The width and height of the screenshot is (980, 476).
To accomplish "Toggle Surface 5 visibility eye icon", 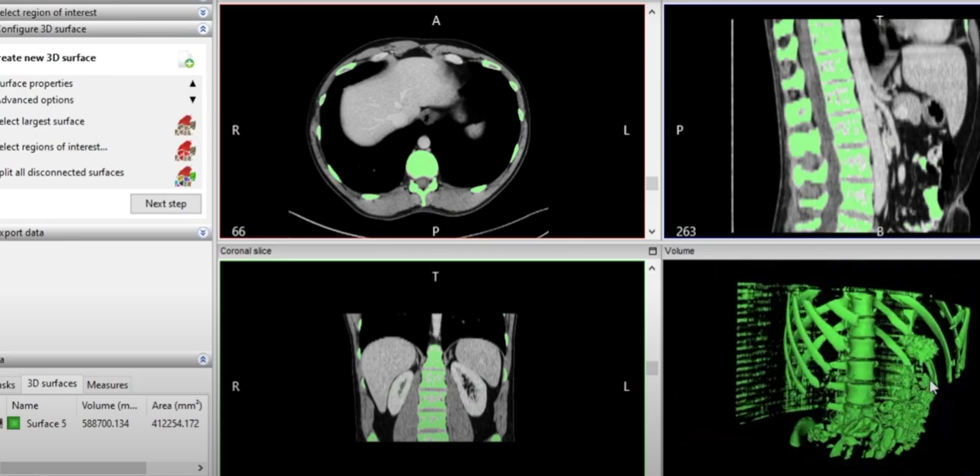I will [1, 423].
